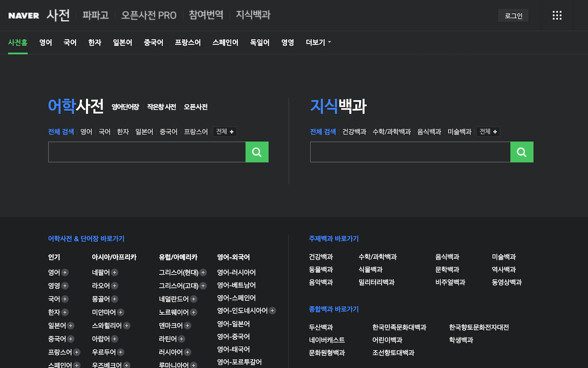Click the plus icon next to 영영
This screenshot has height=368, width=588.
pyautogui.click(x=65, y=286)
